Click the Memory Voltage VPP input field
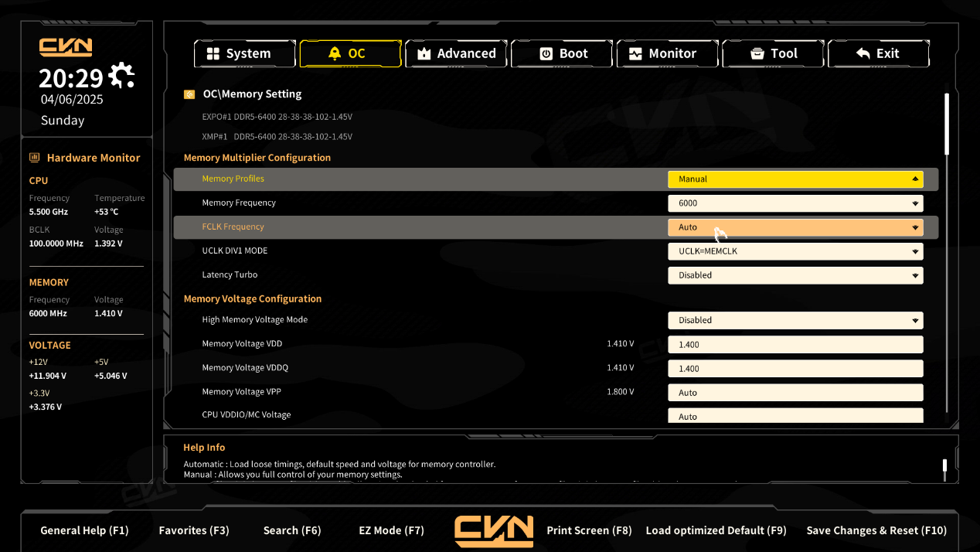Screen dimensions: 980x552 (x=795, y=393)
